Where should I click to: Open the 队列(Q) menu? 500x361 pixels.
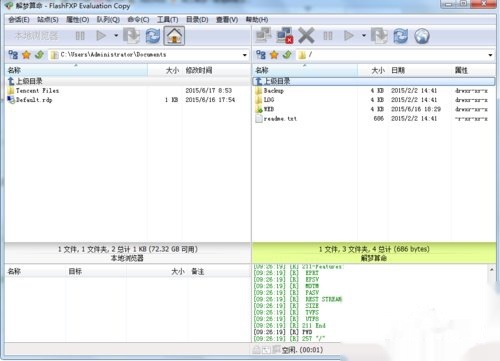[x=108, y=20]
